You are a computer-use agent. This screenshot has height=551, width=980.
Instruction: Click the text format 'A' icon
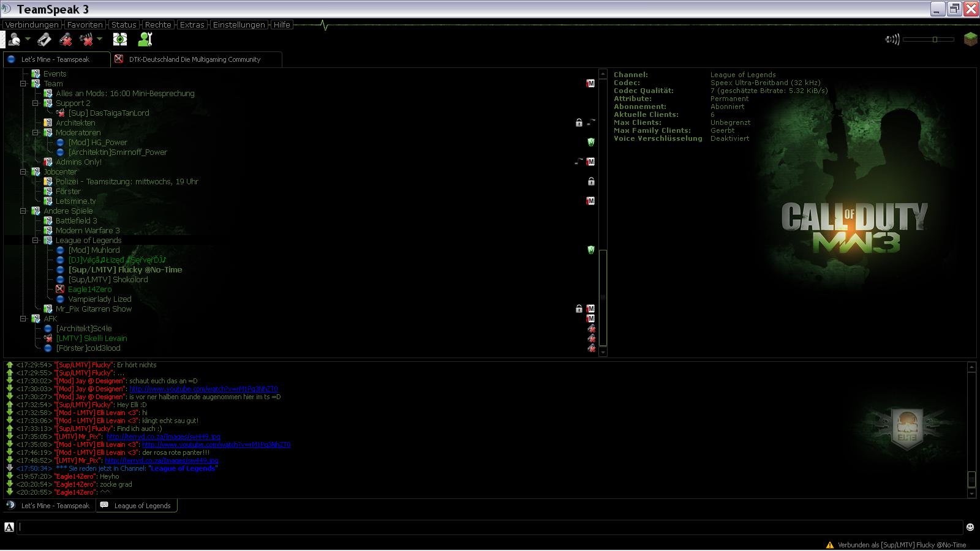[9, 527]
